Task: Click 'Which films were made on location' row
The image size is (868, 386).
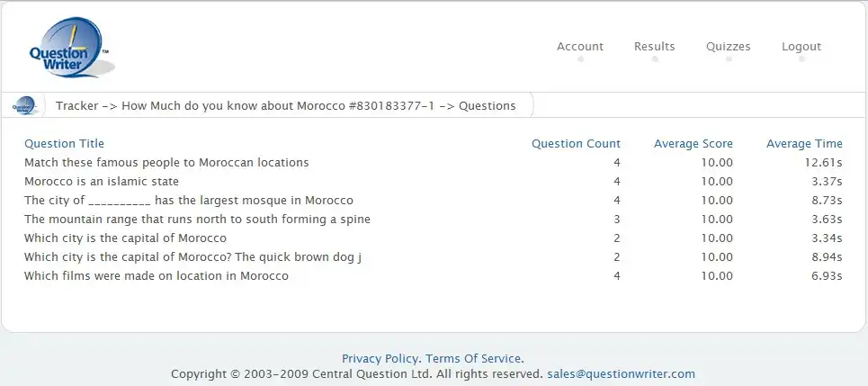Action: pyautogui.click(x=157, y=276)
